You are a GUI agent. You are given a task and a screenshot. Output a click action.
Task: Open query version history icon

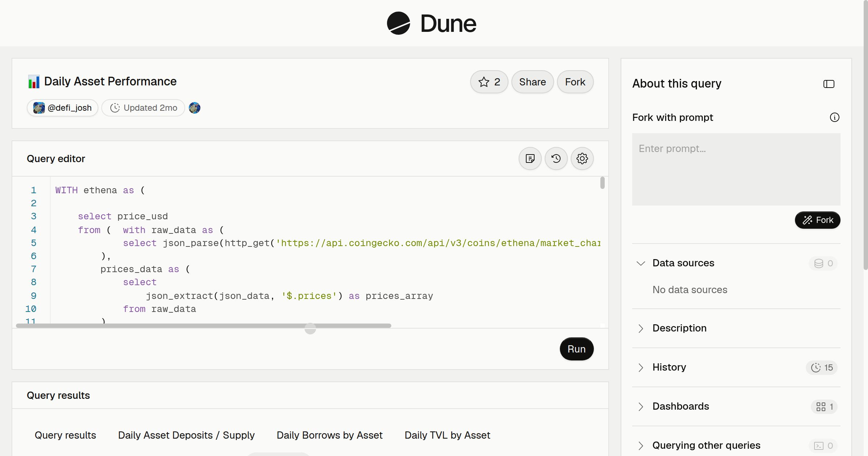coord(556,159)
